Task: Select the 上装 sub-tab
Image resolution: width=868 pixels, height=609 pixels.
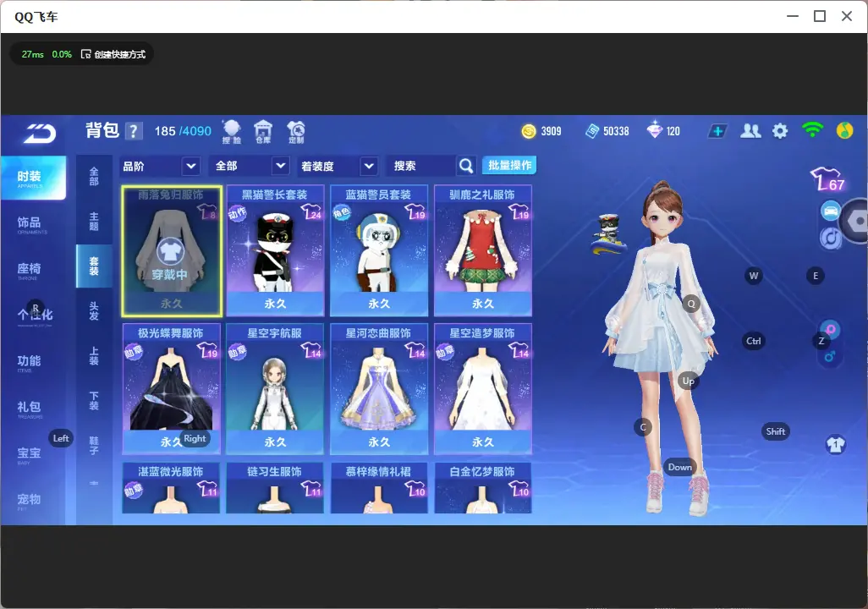Action: click(94, 356)
